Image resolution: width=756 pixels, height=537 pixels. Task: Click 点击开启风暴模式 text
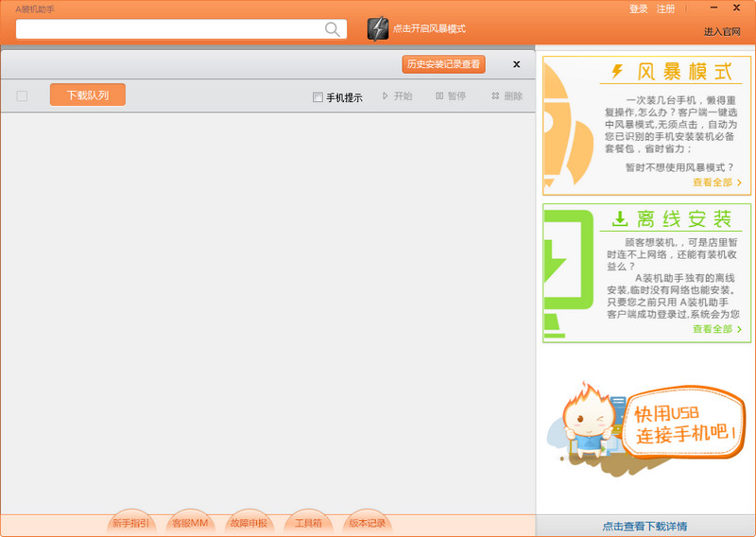(x=429, y=29)
